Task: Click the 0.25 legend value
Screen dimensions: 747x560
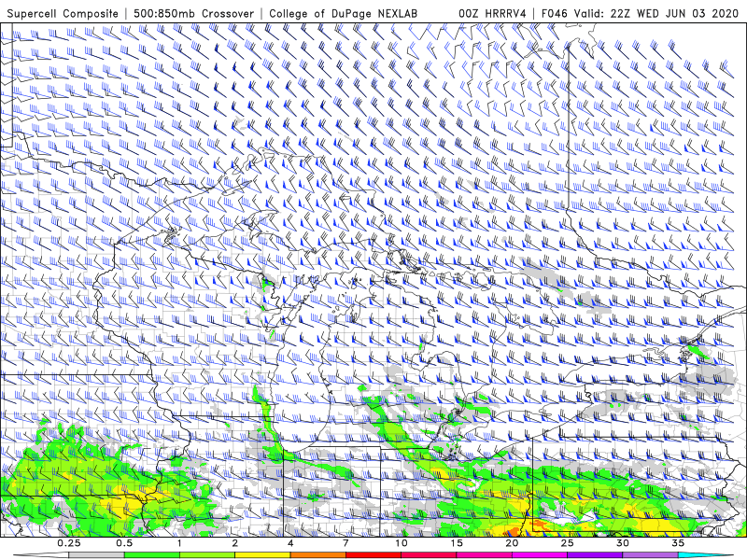Action: [69, 543]
